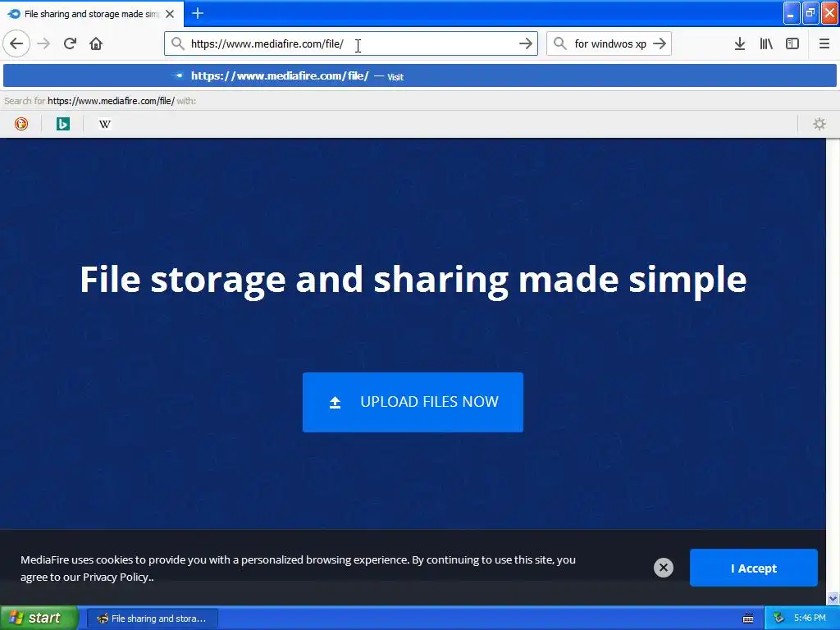The image size is (840, 630).
Task: Click UPLOAD FILES NOW button
Action: (x=413, y=402)
